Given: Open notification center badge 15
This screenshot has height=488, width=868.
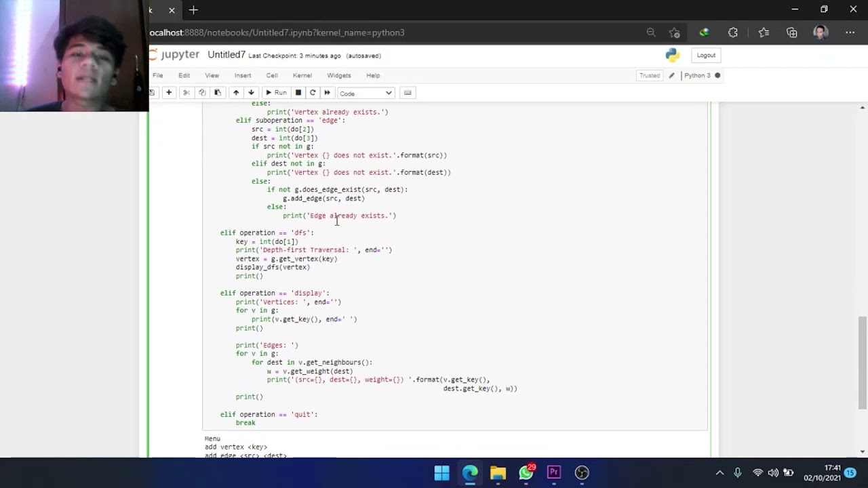Looking at the screenshot, I should coord(850,472).
